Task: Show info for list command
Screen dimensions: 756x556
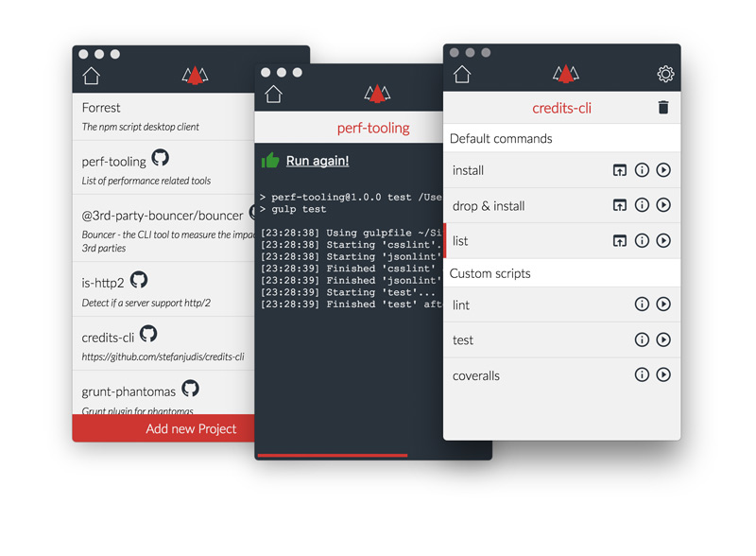Action: click(x=642, y=240)
